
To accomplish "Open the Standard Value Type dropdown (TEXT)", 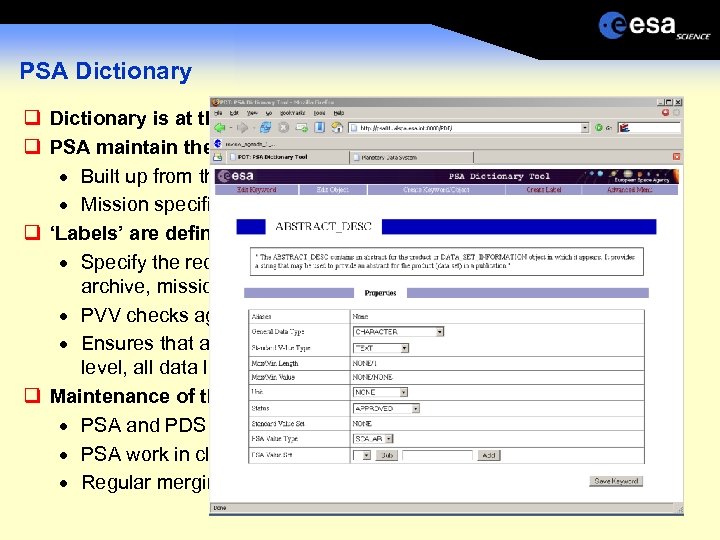I will [x=381, y=348].
